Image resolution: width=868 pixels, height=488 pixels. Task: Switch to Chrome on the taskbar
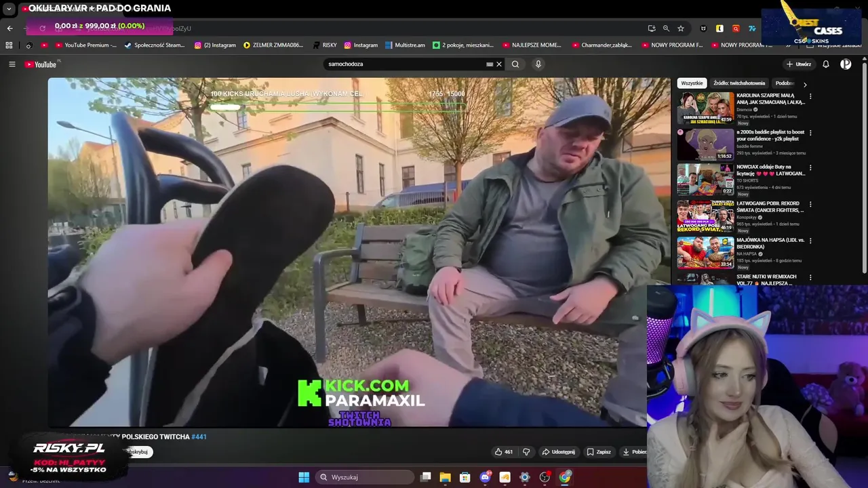(x=565, y=477)
